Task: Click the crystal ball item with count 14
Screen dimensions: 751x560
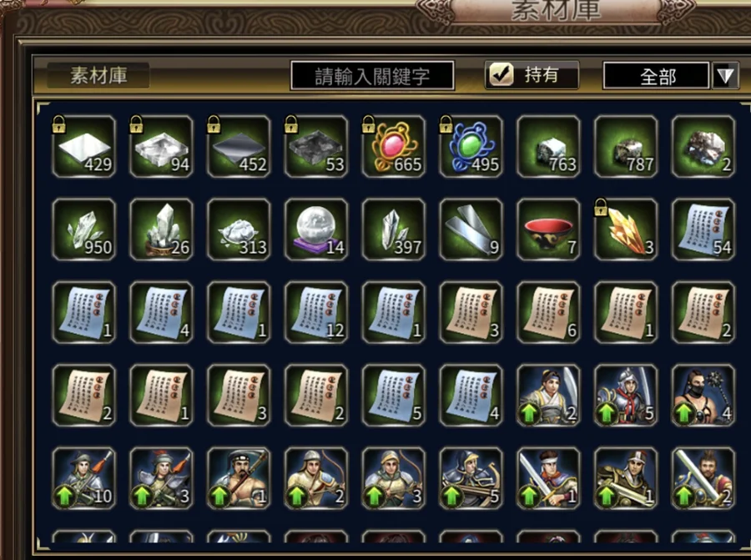Action: (316, 230)
